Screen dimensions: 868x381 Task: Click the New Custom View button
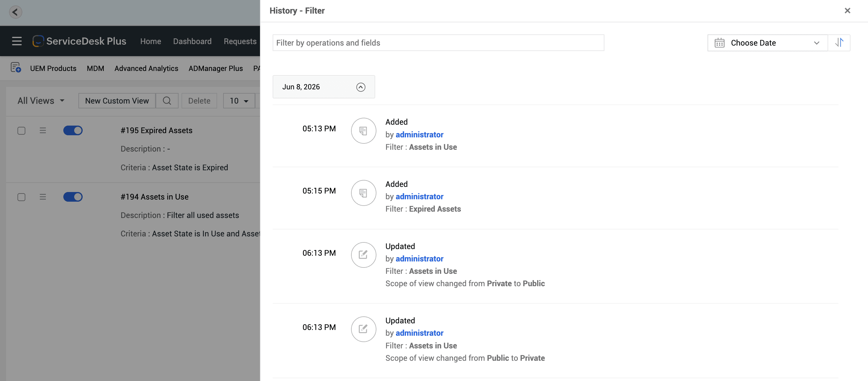[x=117, y=101]
